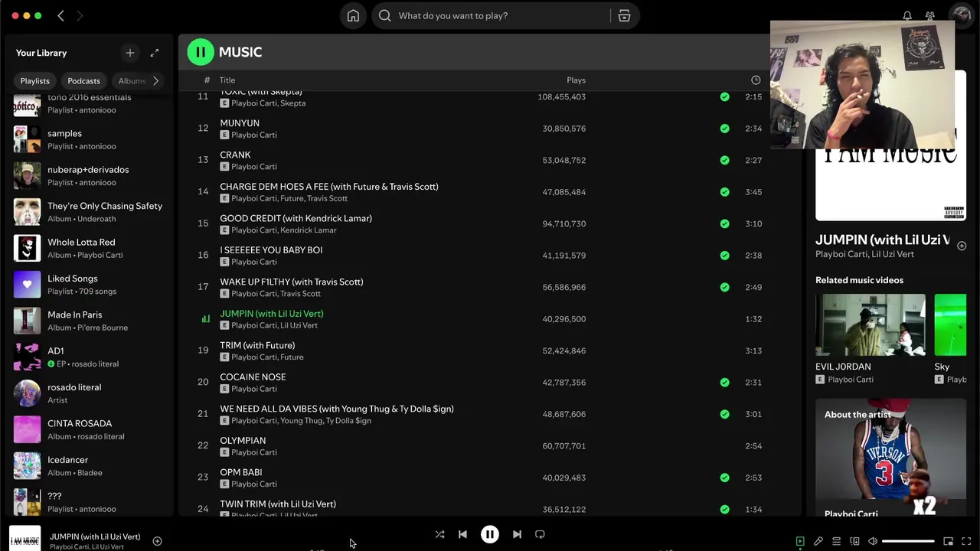Open the Queue icon
980x551 pixels.
(836, 541)
